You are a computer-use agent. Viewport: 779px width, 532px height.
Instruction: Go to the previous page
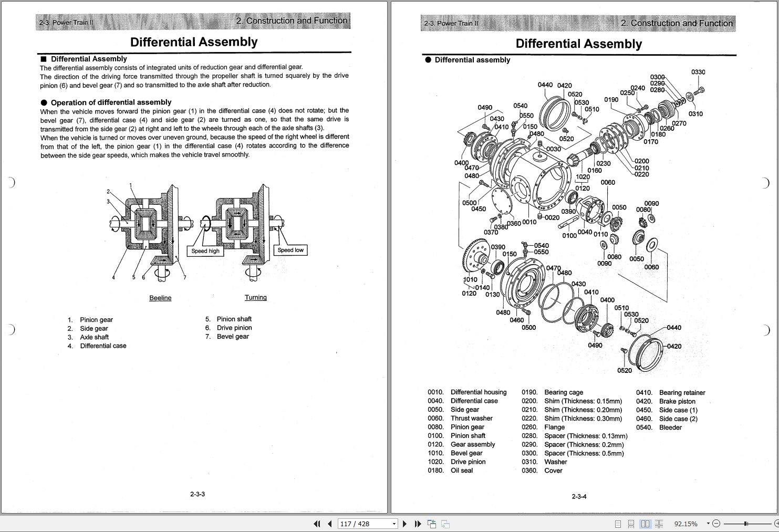pyautogui.click(x=329, y=524)
